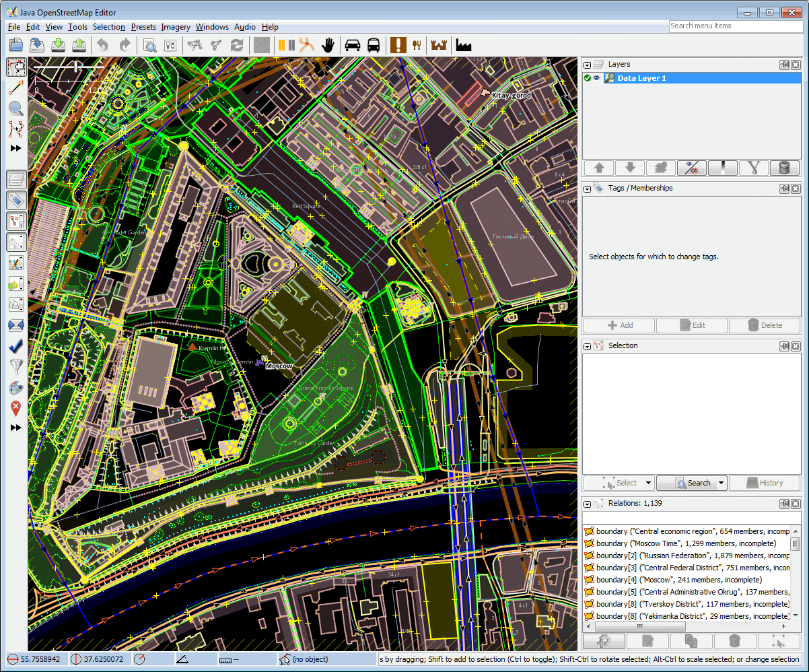Click the Download map data icon
The image size is (809, 672).
[x=59, y=45]
